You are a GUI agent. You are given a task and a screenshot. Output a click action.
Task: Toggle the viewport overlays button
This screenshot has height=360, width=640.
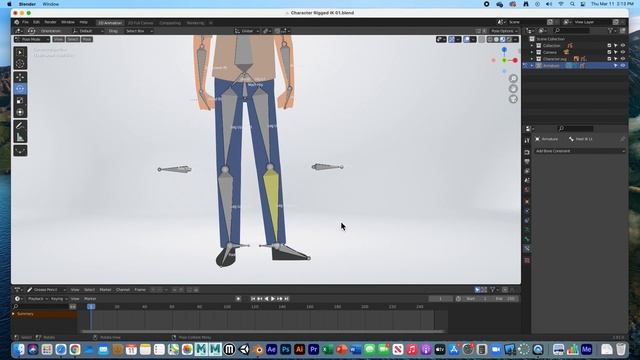point(467,40)
